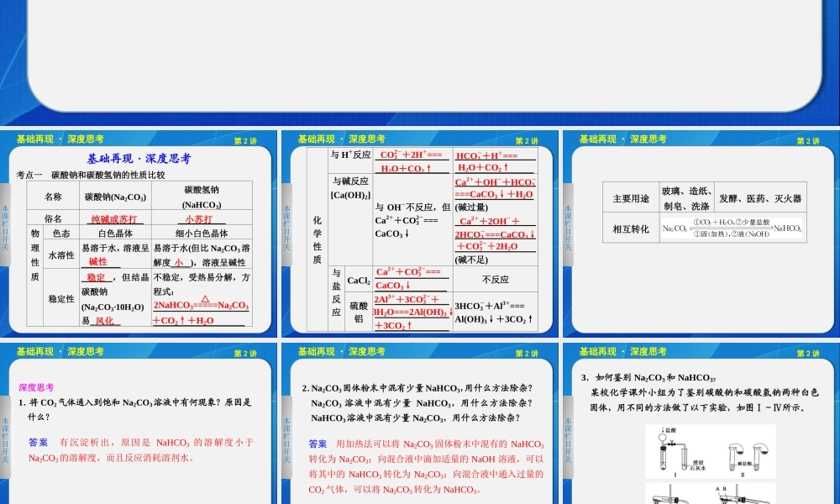Click the red answer 纯碱或苏打
Viewport: 840px width, 504px height.
pyautogui.click(x=113, y=219)
